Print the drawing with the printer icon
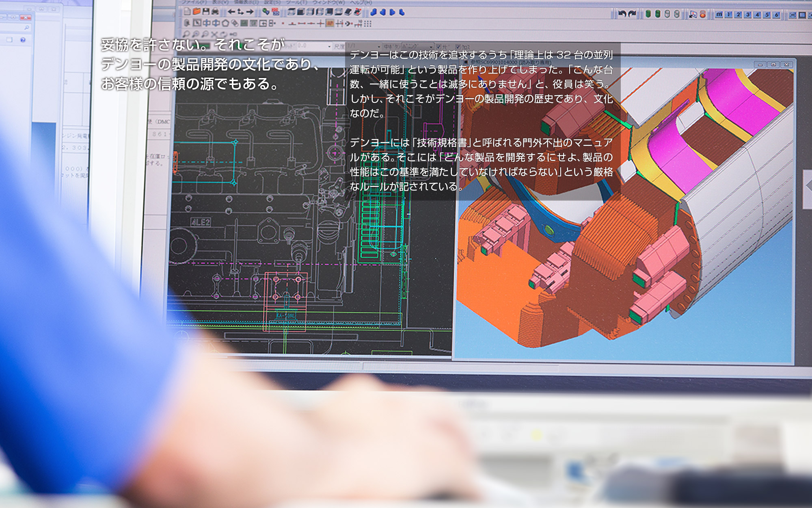The height and width of the screenshot is (508, 812). [215, 11]
